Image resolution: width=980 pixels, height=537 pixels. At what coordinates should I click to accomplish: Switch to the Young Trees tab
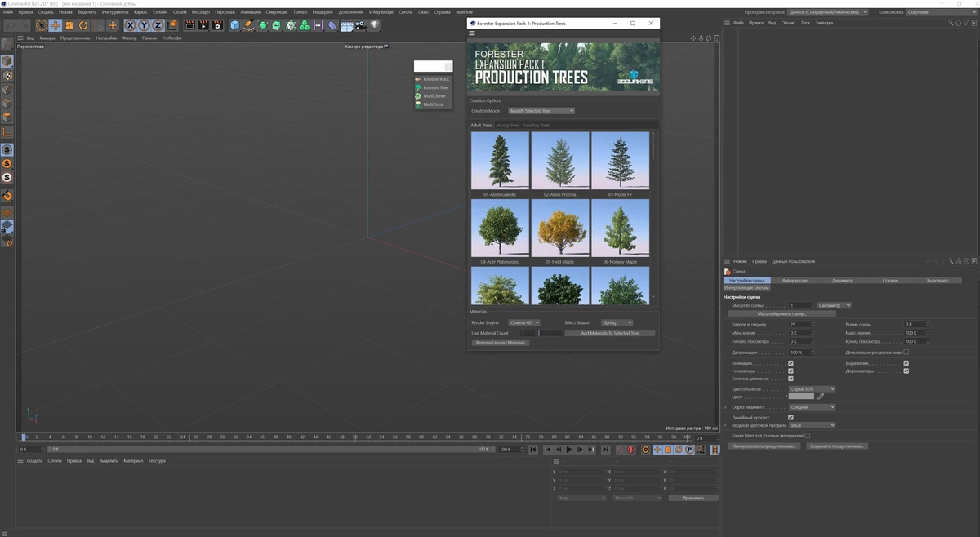pyautogui.click(x=508, y=126)
